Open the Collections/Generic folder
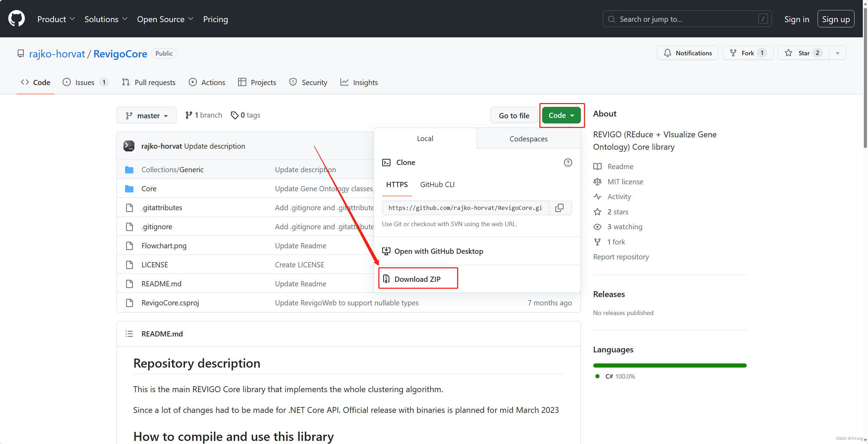 (172, 169)
